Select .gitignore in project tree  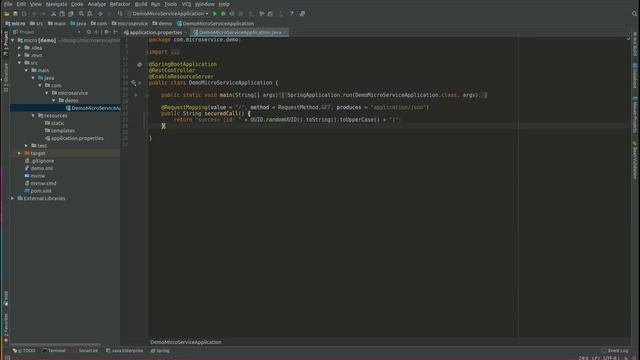[x=39, y=161]
